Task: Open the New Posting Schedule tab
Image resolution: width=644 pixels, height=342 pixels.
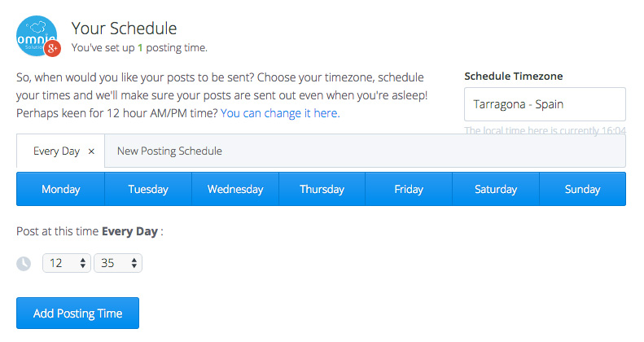Action: click(x=169, y=151)
